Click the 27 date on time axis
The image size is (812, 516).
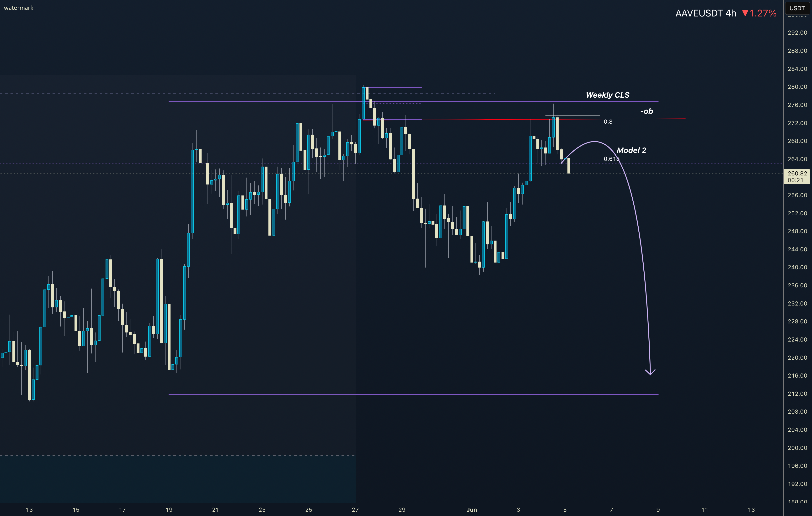[x=355, y=510]
